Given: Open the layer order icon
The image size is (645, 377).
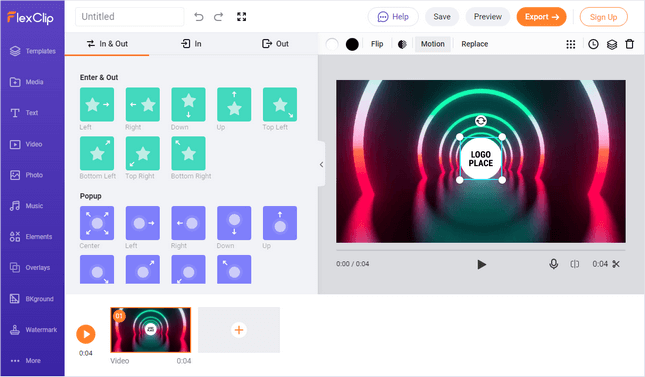Looking at the screenshot, I should [x=612, y=44].
